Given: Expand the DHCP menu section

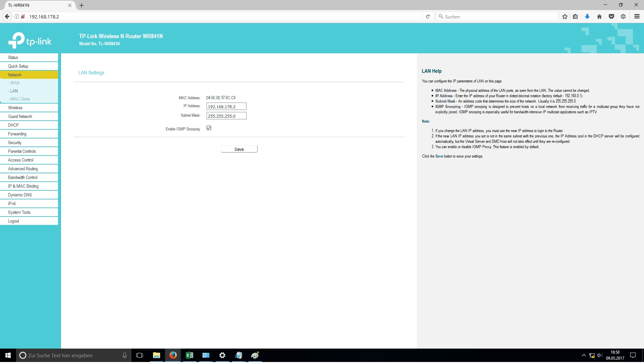Looking at the screenshot, I should 13,125.
